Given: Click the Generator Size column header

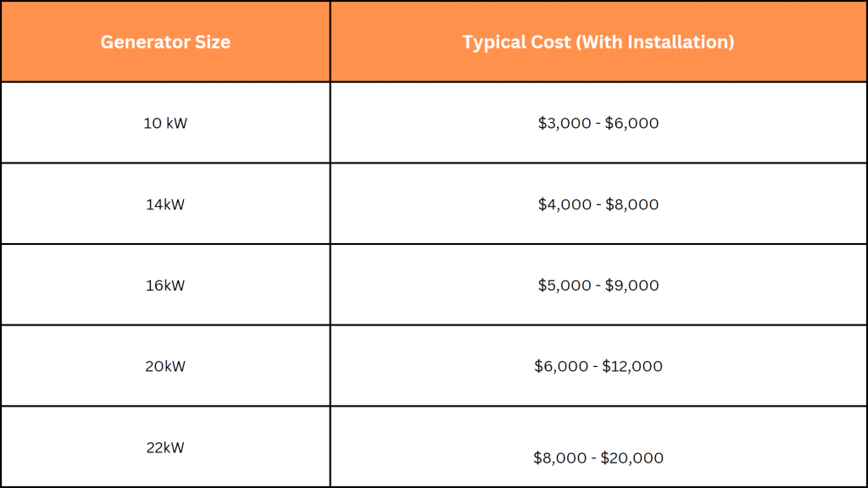Looking at the screenshot, I should 165,42.
